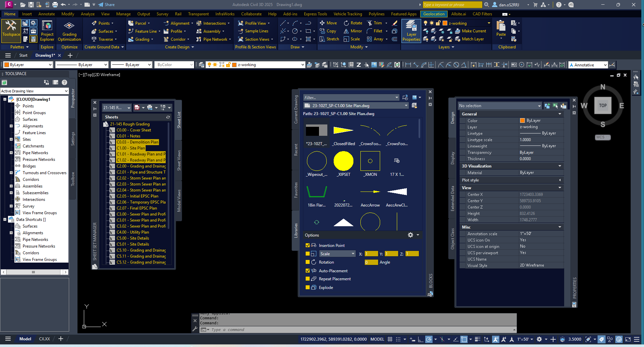Click Make Current layer tool
Image resolution: width=644 pixels, height=347 pixels.
(470, 31)
